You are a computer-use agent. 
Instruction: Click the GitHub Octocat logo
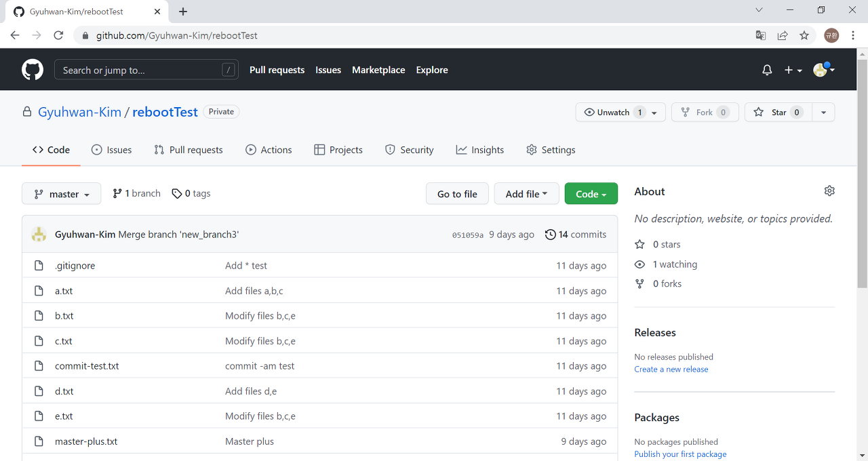tap(33, 70)
